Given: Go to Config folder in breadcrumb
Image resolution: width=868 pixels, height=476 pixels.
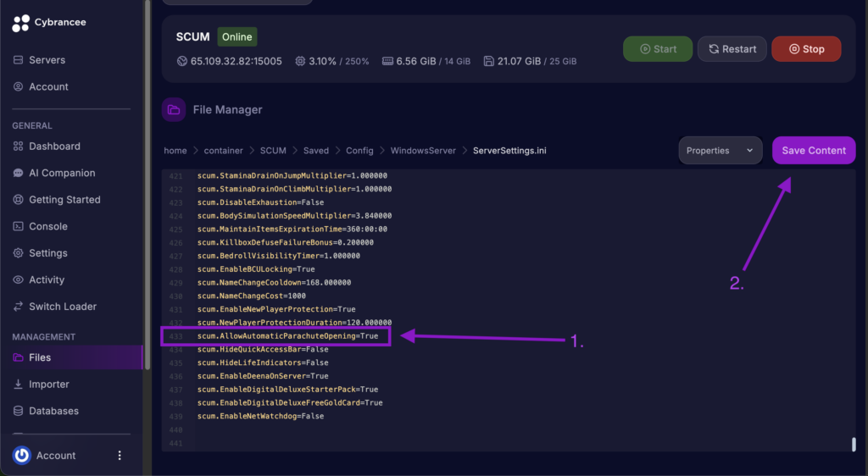Looking at the screenshot, I should pos(359,151).
